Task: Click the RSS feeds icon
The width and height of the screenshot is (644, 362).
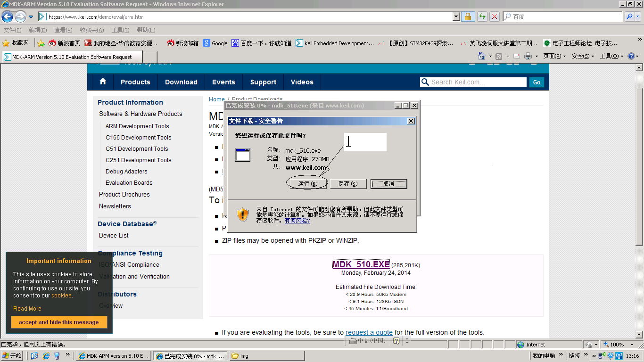Action: pos(499,56)
